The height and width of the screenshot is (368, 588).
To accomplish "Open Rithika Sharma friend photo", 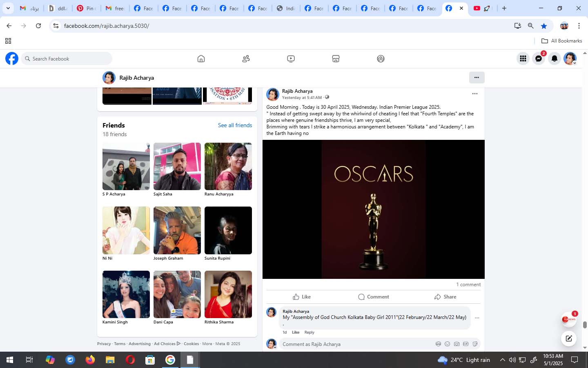I will pyautogui.click(x=228, y=294).
